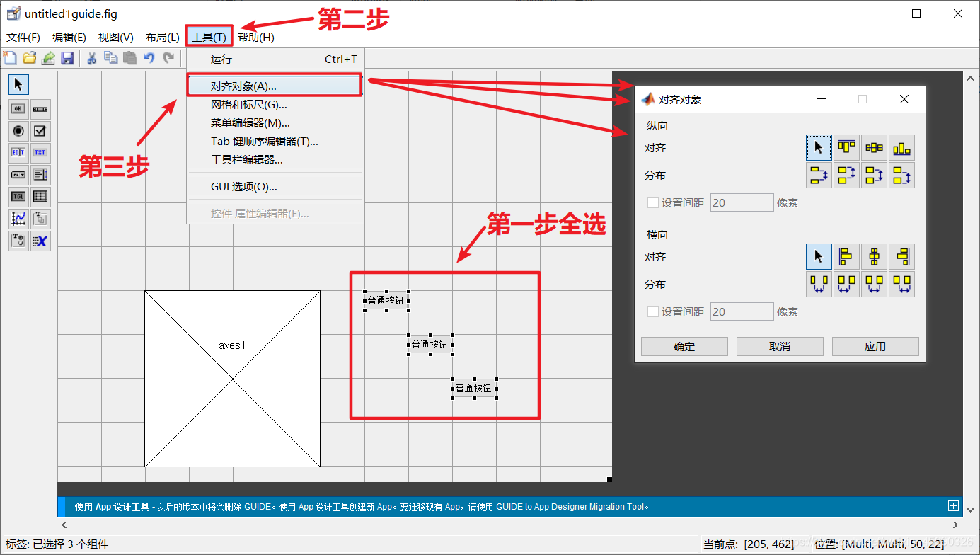Choose the vertical align-bottoms icon
The width and height of the screenshot is (980, 555).
[901, 147]
